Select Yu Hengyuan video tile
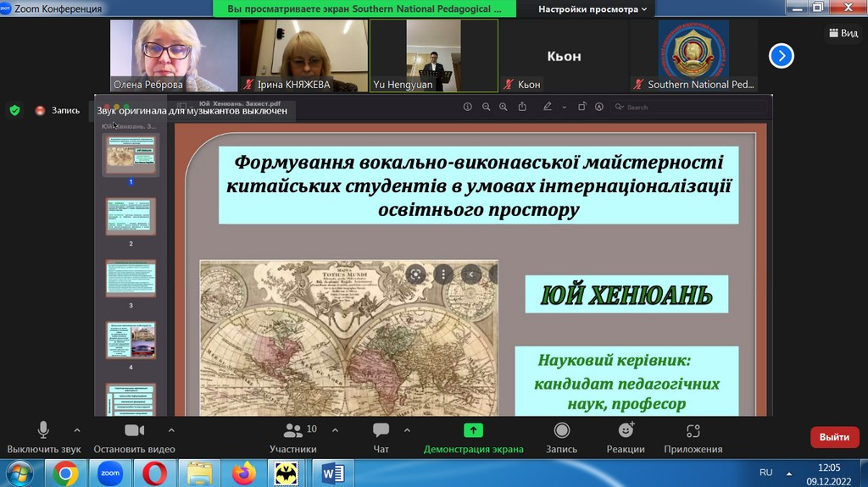The image size is (868, 487). pos(434,56)
